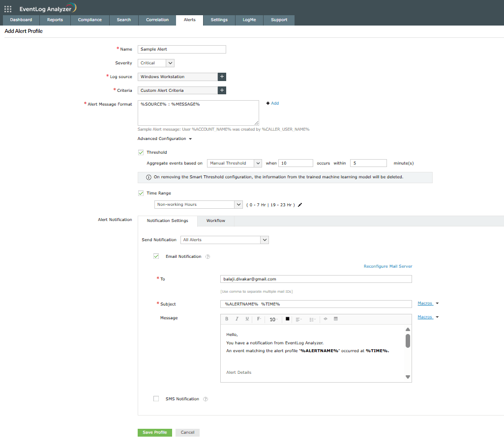
Task: Click the plus icon beside Log source
Action: pos(222,77)
